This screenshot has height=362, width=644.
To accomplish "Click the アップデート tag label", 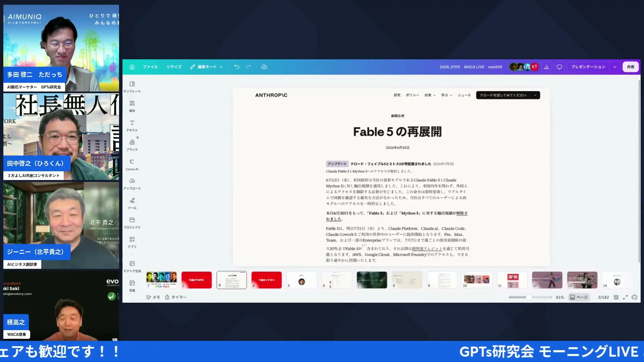I will [x=337, y=164].
